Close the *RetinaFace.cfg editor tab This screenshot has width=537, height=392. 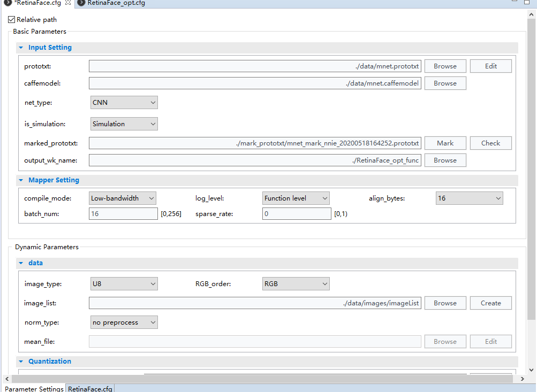[67, 3]
